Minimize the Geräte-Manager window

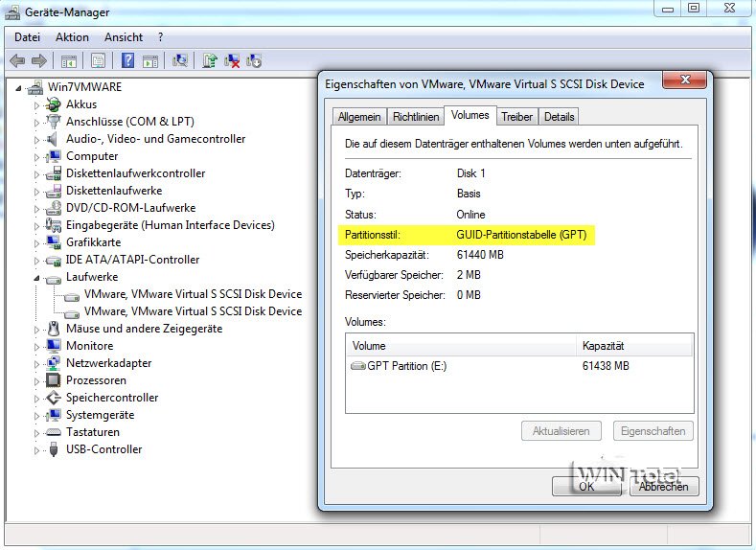pyautogui.click(x=668, y=8)
